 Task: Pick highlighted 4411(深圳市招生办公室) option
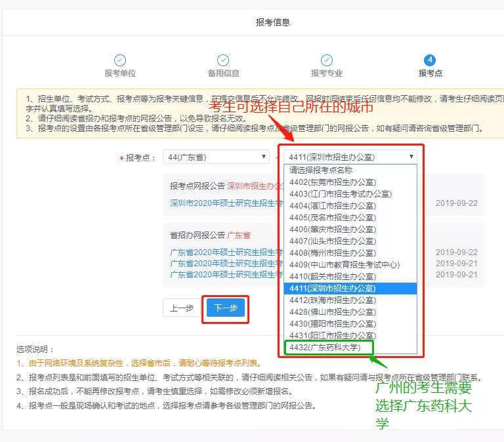pyautogui.click(x=350, y=289)
